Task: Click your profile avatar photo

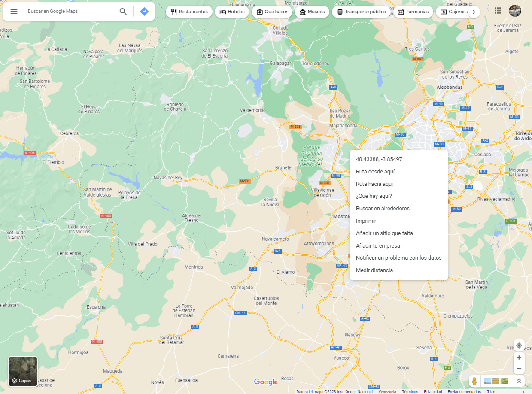Action: [515, 11]
